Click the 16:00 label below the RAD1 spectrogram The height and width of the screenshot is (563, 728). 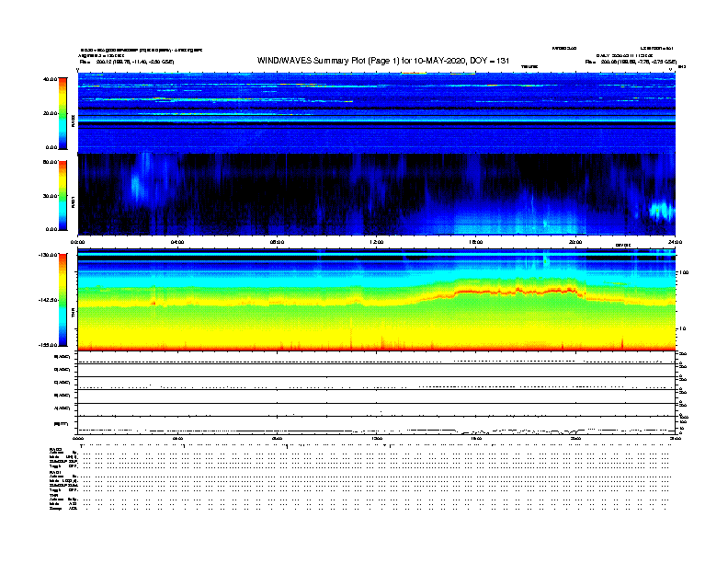(476, 242)
